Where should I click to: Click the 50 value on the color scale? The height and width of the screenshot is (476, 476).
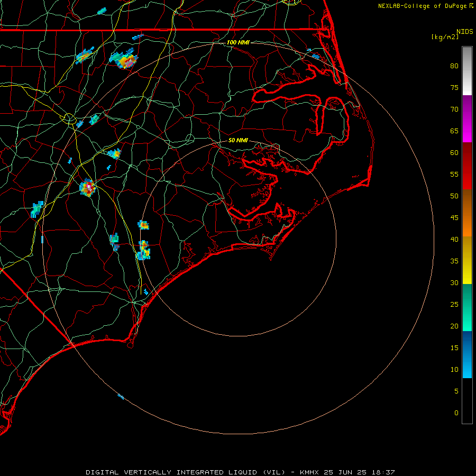454,196
